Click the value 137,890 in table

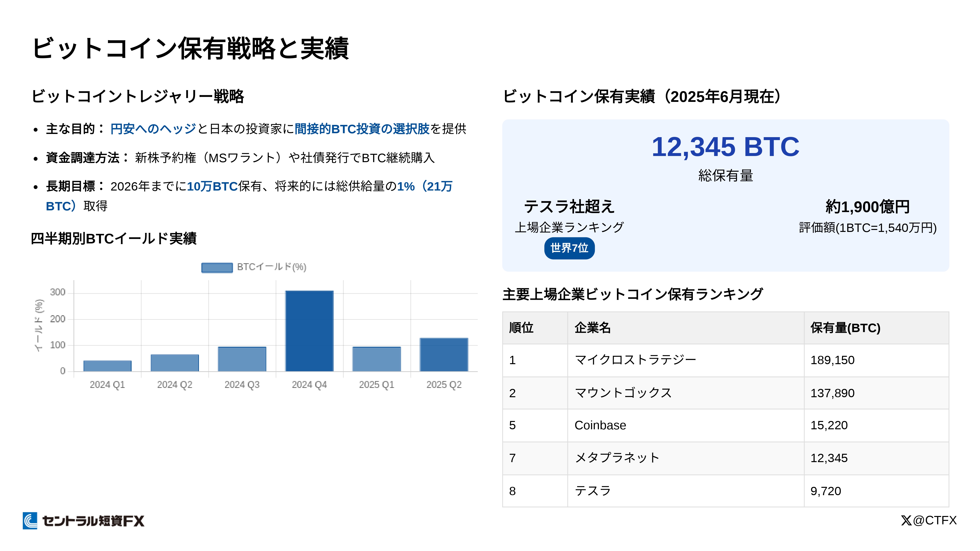833,393
